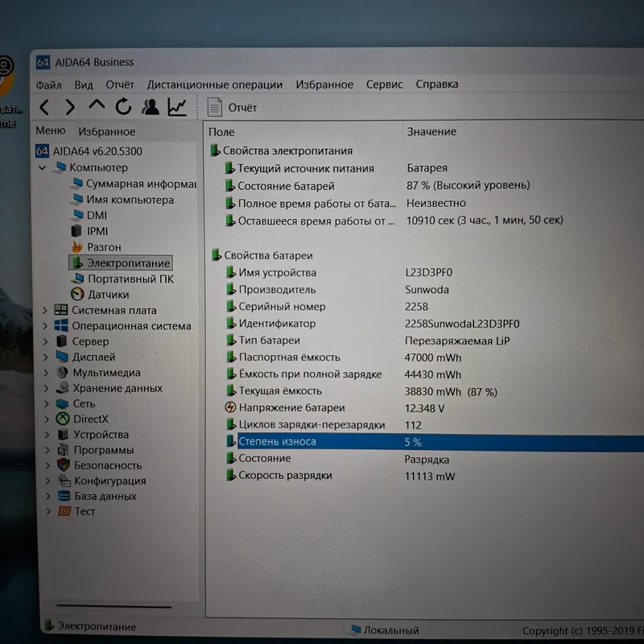The width and height of the screenshot is (644, 644).
Task: Open the Разгон overclock tree item
Action: tap(97, 247)
